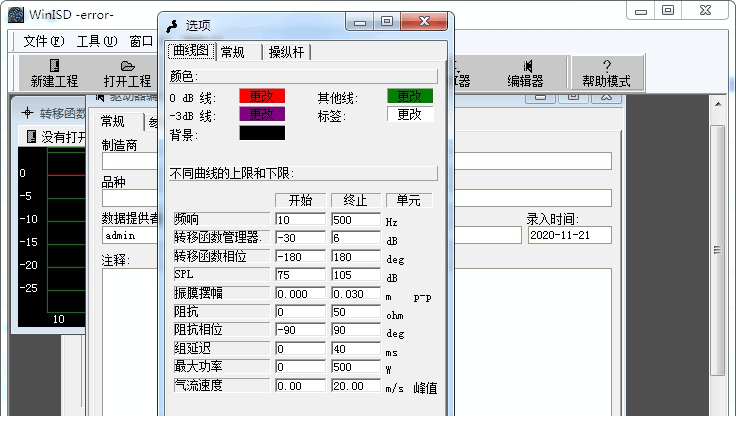The width and height of the screenshot is (736, 432).
Task: Click 阻抗 end field 50
Action: click(356, 312)
